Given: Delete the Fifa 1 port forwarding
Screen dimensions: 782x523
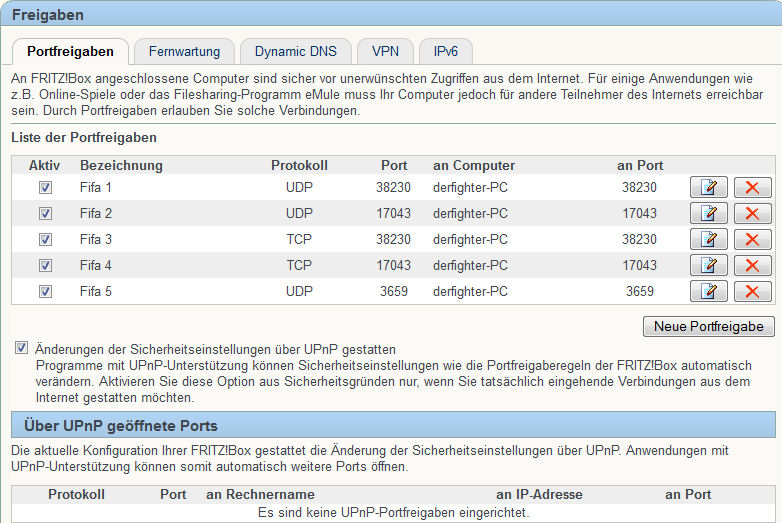Looking at the screenshot, I should [x=752, y=187].
